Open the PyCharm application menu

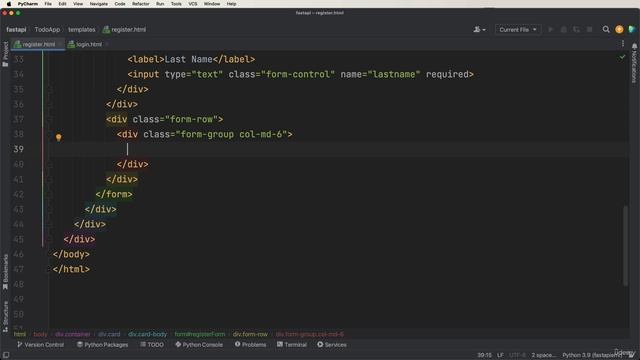tap(28, 4)
